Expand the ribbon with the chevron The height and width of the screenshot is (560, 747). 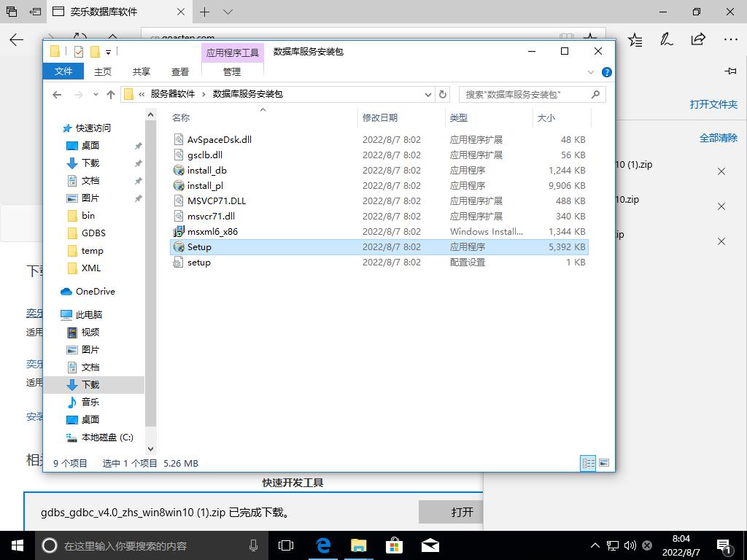(592, 72)
